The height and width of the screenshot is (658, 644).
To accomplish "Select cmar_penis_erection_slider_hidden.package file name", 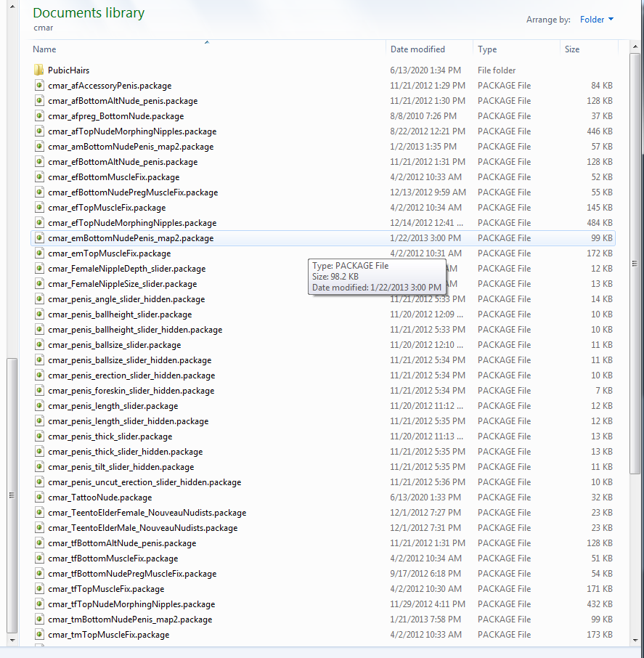I will coord(131,375).
